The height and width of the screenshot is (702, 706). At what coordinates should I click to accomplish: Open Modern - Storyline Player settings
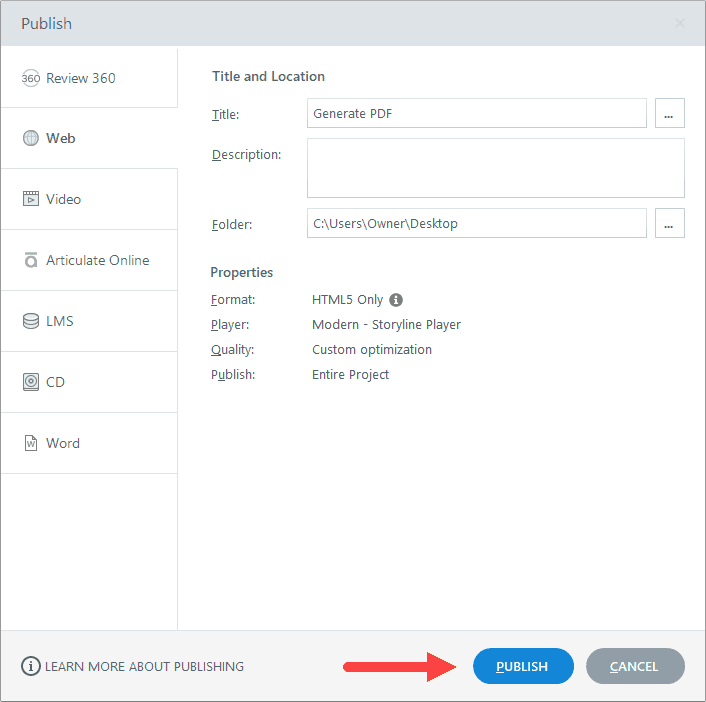386,325
